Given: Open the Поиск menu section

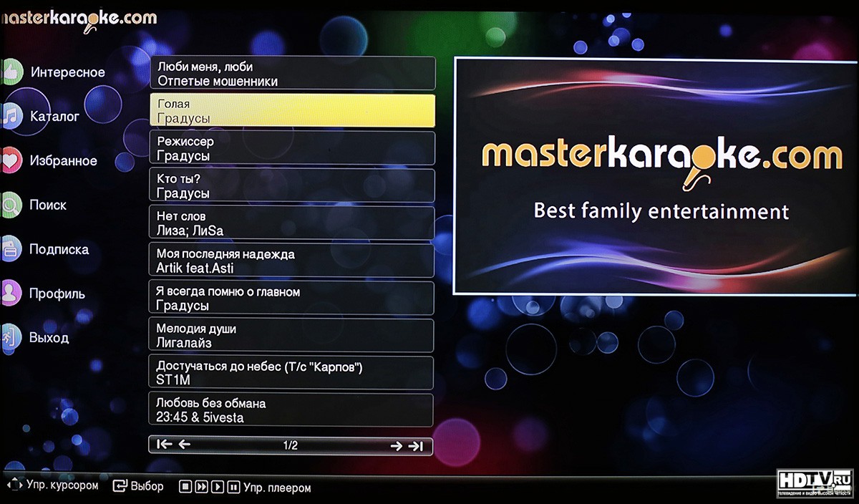Looking at the screenshot, I should coord(48,205).
